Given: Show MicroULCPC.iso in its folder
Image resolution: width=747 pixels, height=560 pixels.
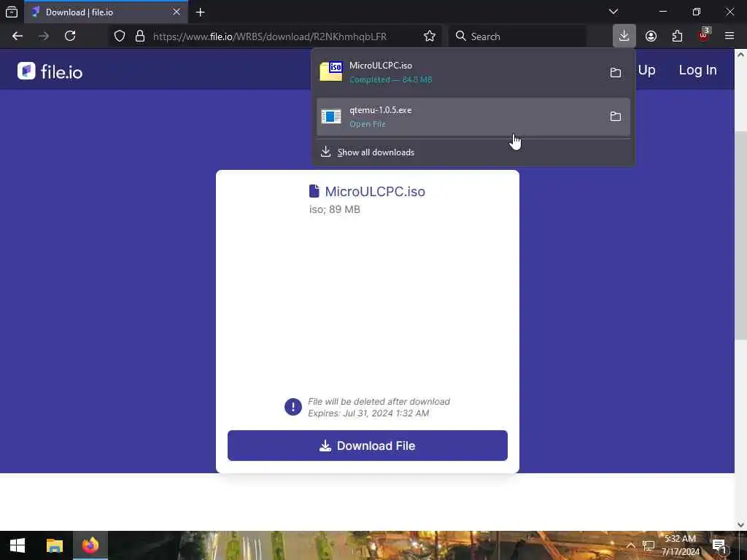Looking at the screenshot, I should [x=616, y=72].
